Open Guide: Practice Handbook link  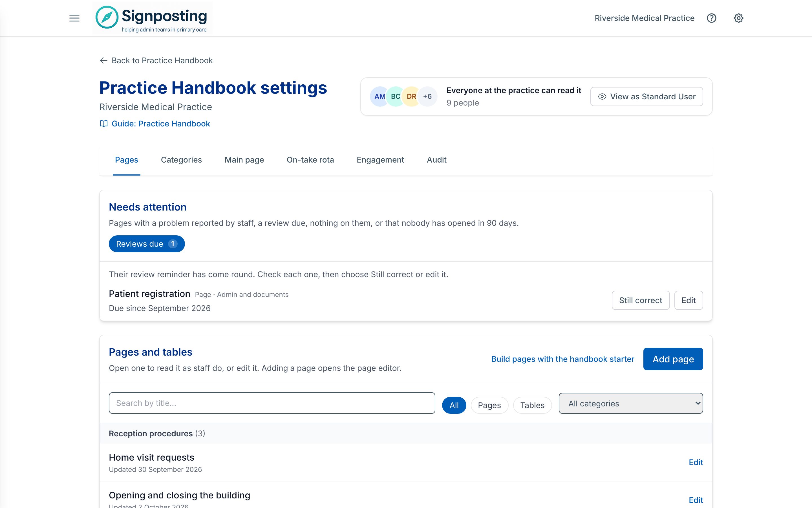(x=155, y=124)
